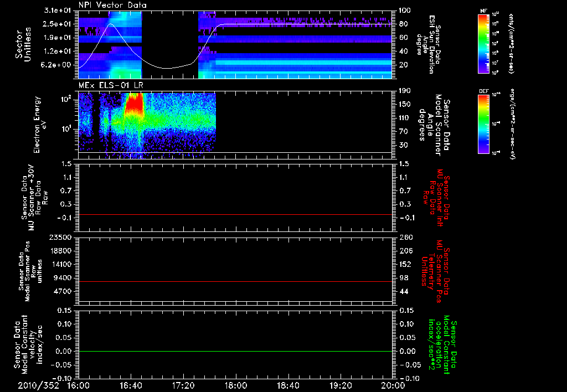Click the 3.1e+01 sector axis value

(x=58, y=11)
